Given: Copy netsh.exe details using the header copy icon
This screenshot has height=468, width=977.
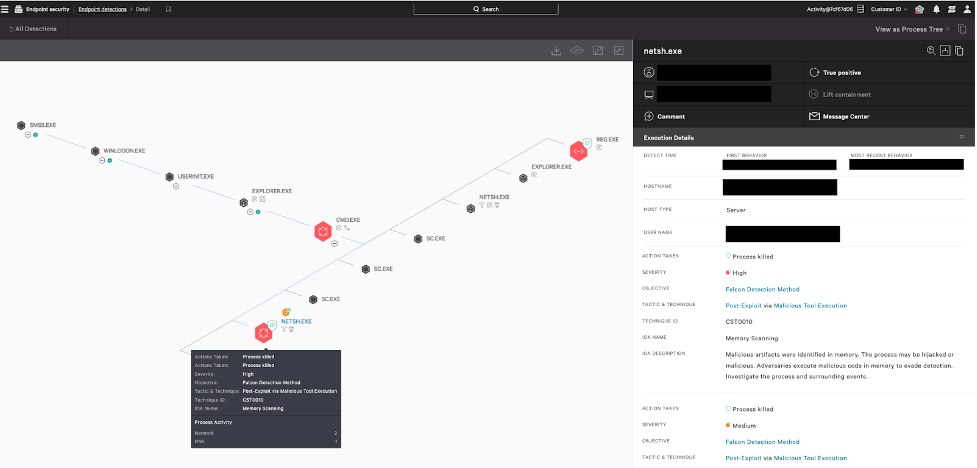Looking at the screenshot, I should point(960,51).
